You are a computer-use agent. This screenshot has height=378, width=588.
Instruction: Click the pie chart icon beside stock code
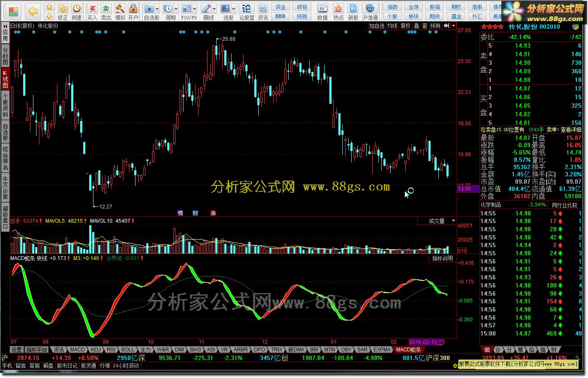pos(575,26)
